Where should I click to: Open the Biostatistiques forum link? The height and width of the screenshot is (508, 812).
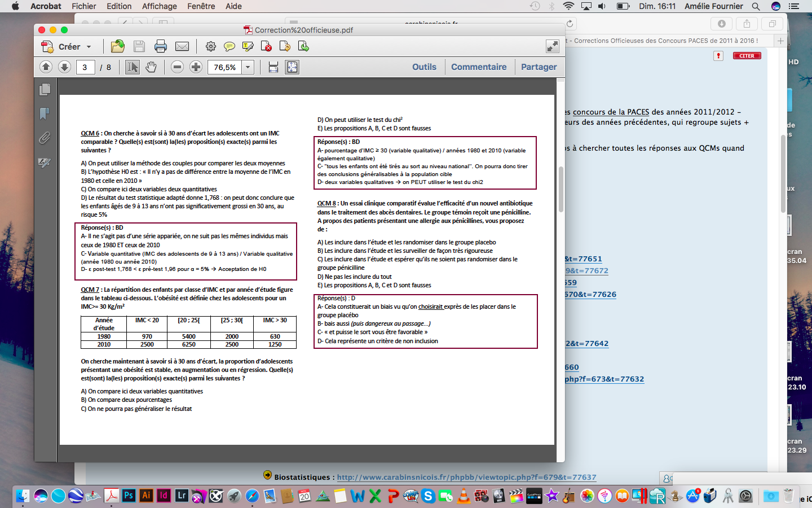[x=466, y=477]
